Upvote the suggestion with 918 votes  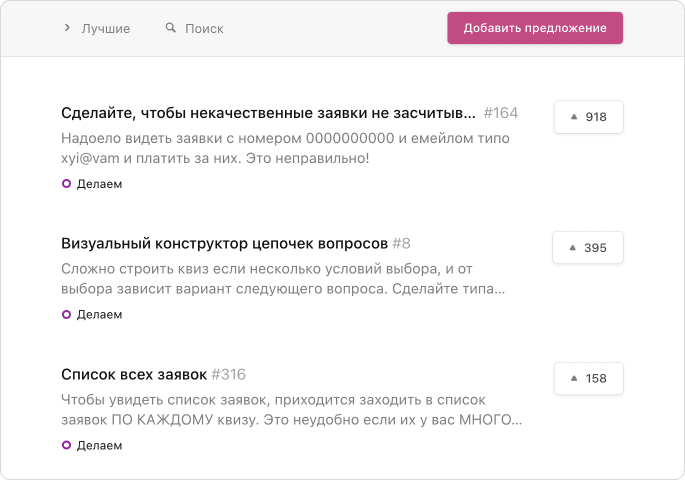(x=589, y=117)
